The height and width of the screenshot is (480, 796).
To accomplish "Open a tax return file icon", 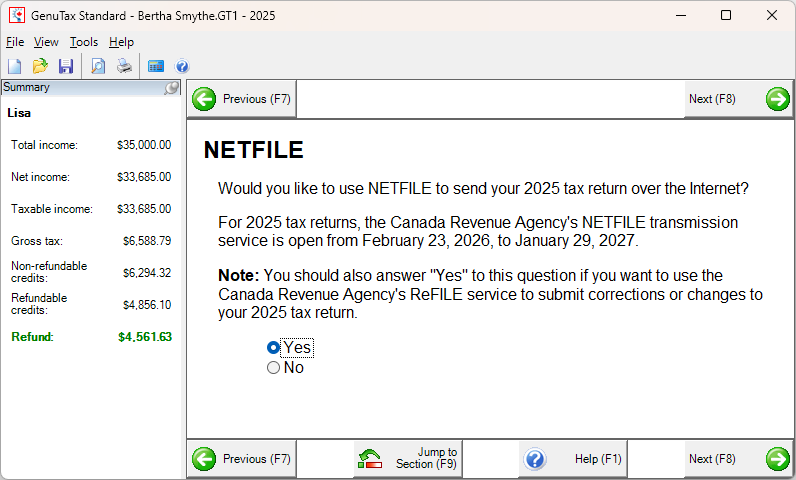I will point(40,66).
